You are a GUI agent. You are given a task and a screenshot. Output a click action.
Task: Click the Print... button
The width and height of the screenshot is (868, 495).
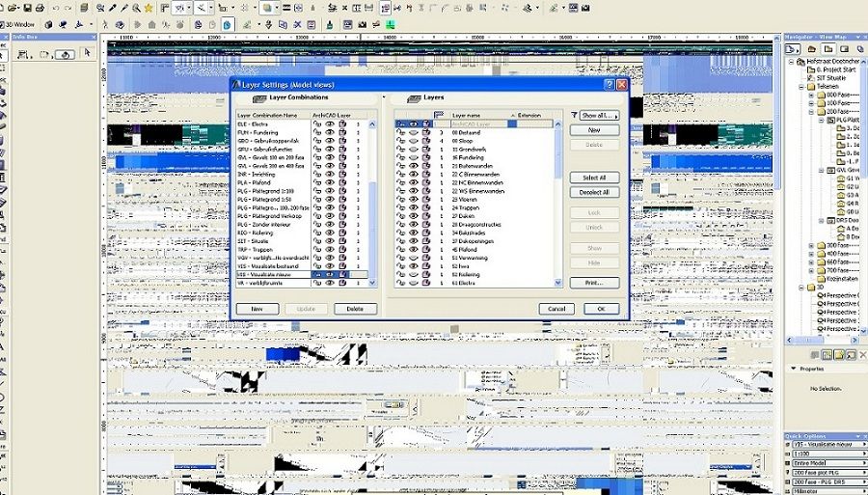pyautogui.click(x=594, y=283)
